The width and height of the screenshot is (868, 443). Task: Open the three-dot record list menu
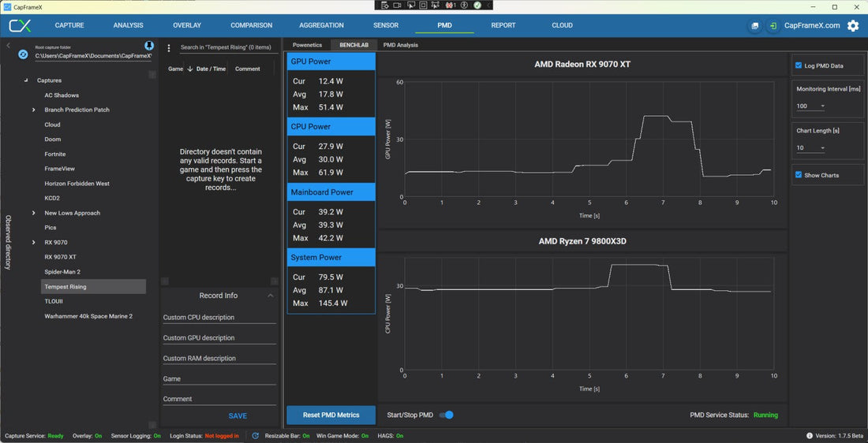[169, 48]
